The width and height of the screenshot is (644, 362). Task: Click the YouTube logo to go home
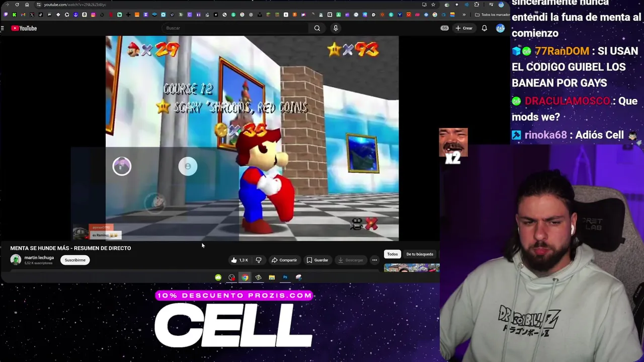point(24,28)
